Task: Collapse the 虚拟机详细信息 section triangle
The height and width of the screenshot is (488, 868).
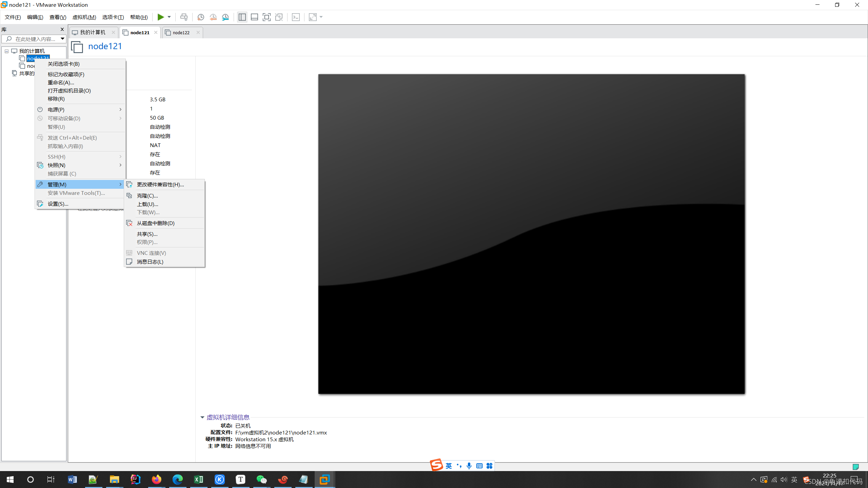Action: point(202,417)
